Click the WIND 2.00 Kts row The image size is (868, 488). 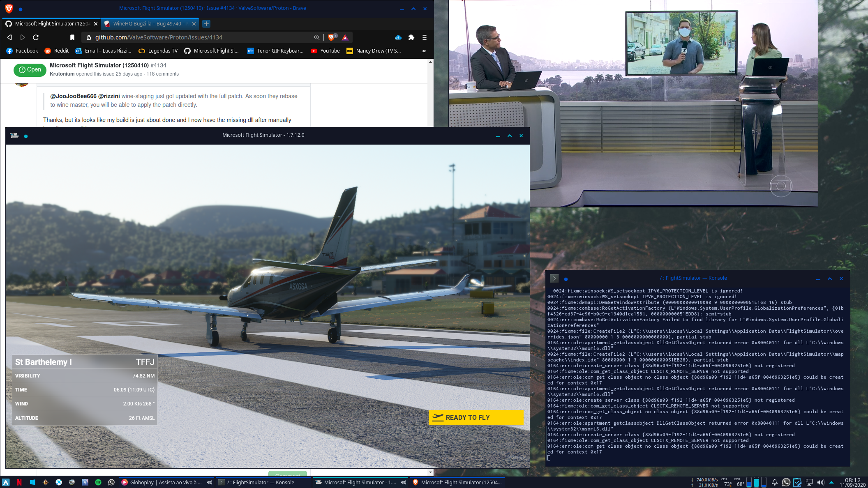85,404
